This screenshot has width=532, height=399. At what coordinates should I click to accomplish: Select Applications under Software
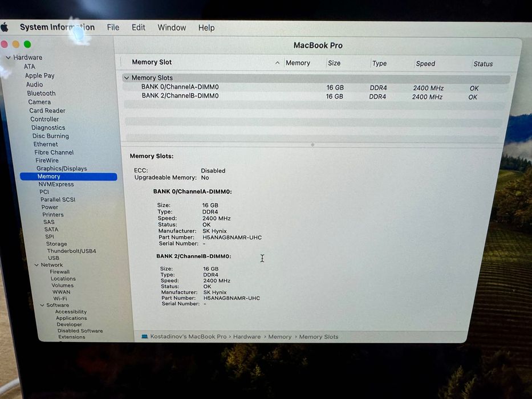click(x=71, y=318)
